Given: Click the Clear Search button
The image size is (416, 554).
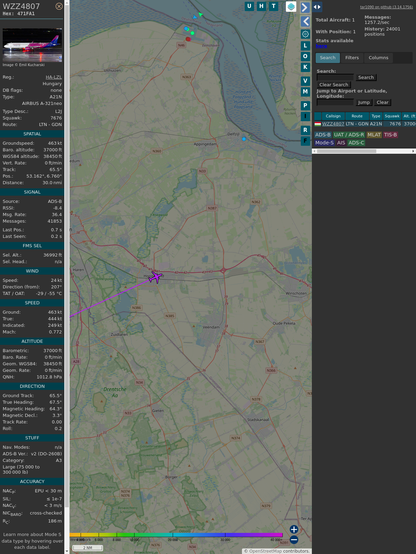Looking at the screenshot, I should pyautogui.click(x=334, y=84).
